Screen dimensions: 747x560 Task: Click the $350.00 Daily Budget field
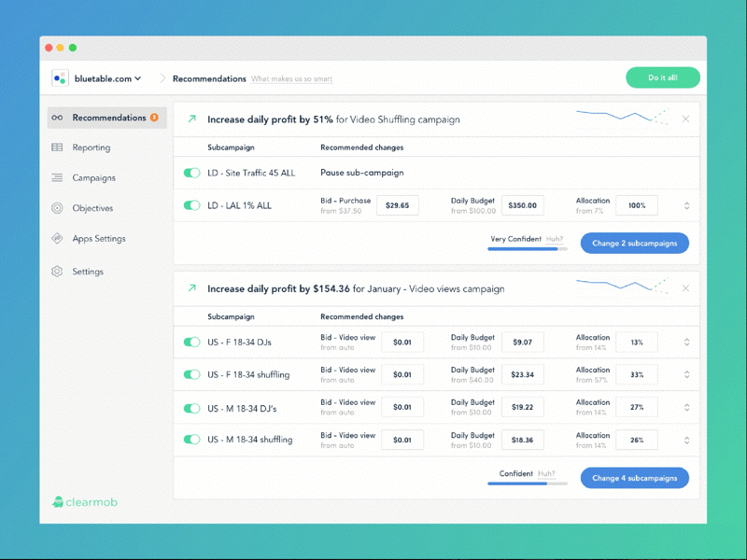[x=523, y=205]
